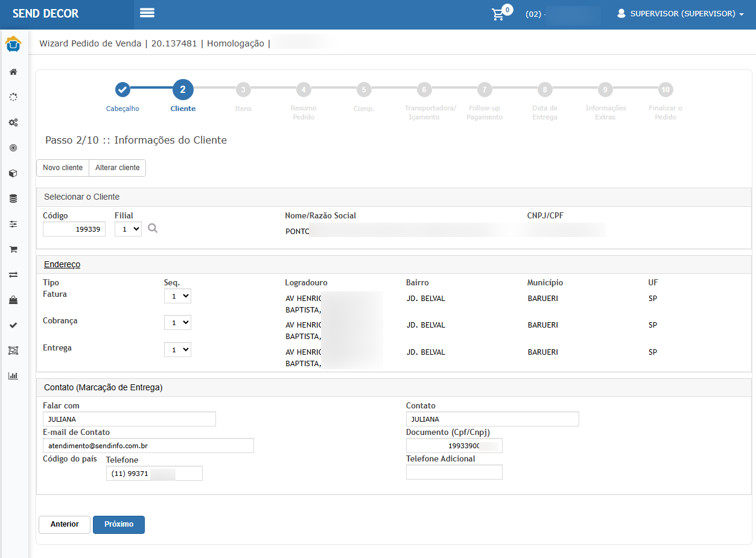Select the database stack sidebar icon
756x558 pixels.
click(13, 198)
